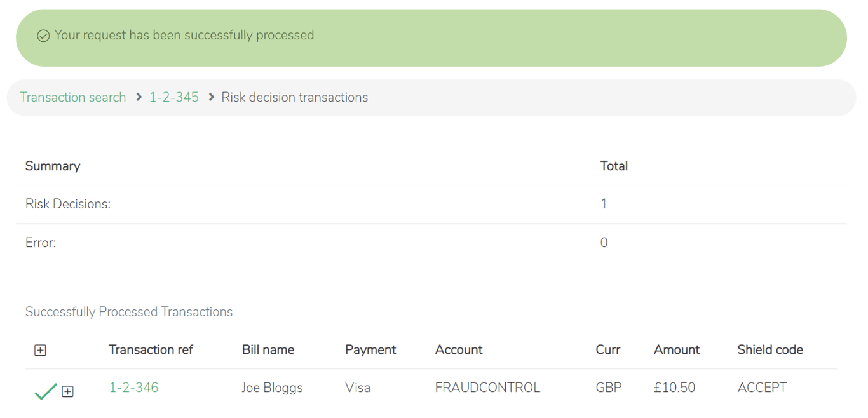Click the first breadcrumb chevron separator
Image resolution: width=868 pixels, height=418 pixels.
pyautogui.click(x=139, y=97)
